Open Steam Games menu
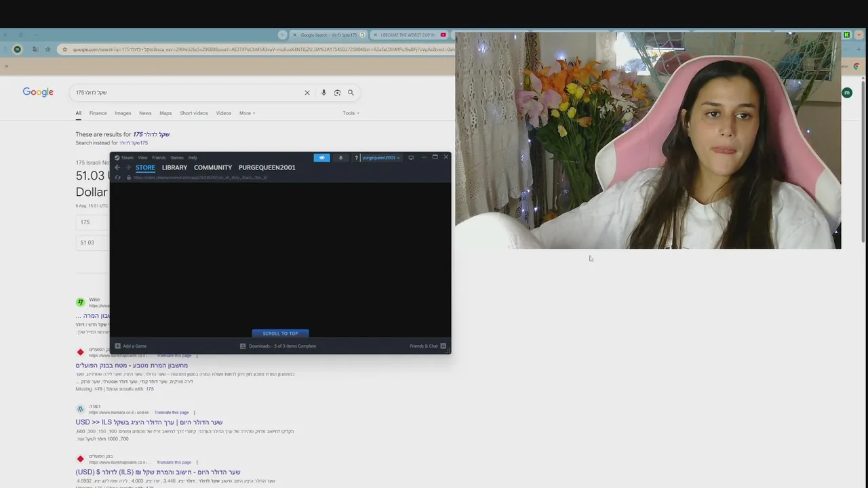Viewport: 868px width, 488px height. (x=177, y=157)
